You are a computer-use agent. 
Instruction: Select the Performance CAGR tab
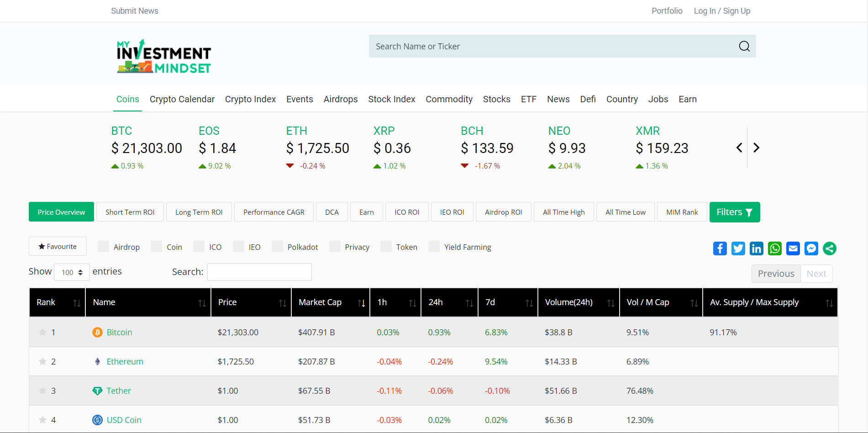274,212
